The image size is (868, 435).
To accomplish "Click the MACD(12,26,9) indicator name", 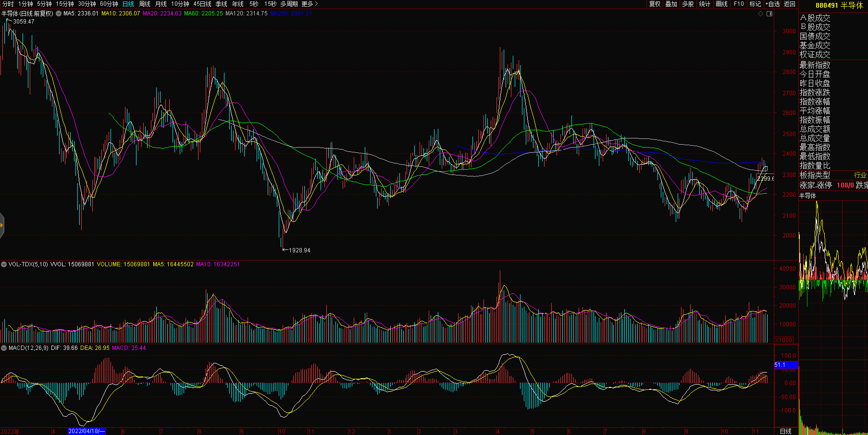I will [28, 348].
